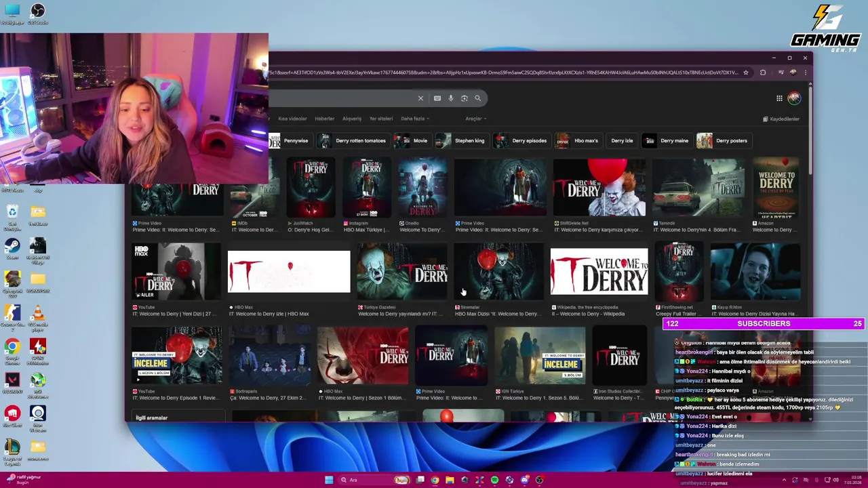Open CPUID HWMonitor desktop icon
Screen dimensions: 868x488
(x=38, y=350)
